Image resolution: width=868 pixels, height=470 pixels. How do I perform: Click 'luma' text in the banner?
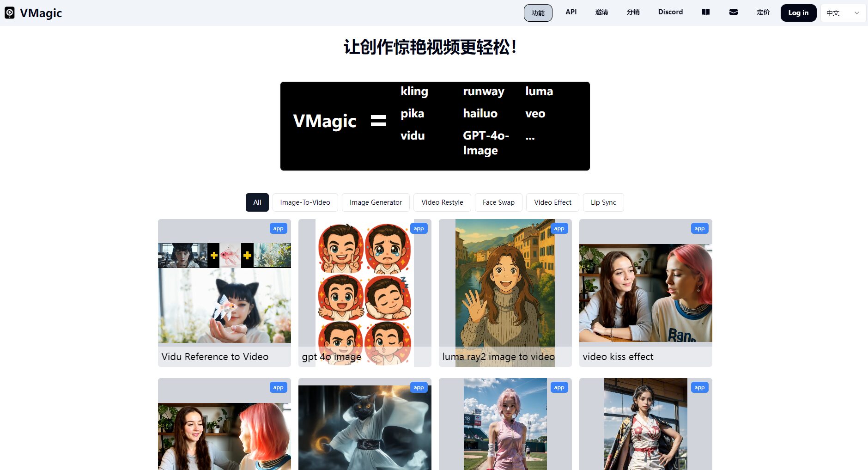click(539, 91)
